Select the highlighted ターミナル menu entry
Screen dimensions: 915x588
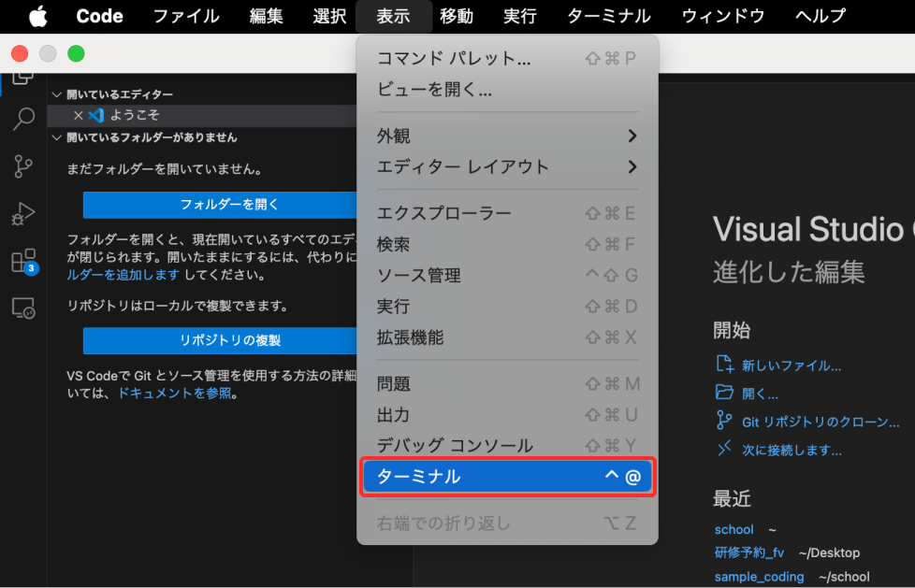click(507, 477)
